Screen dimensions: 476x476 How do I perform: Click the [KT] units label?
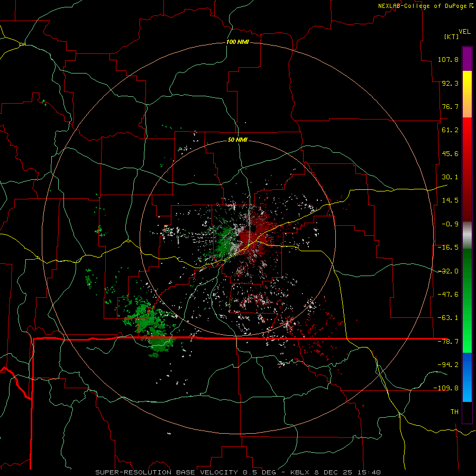tap(452, 36)
